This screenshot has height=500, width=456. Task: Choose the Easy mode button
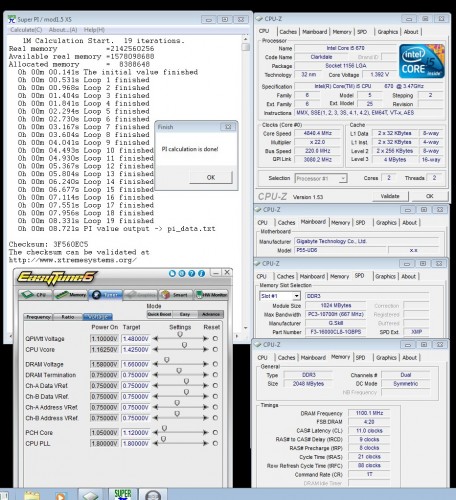click(x=185, y=314)
